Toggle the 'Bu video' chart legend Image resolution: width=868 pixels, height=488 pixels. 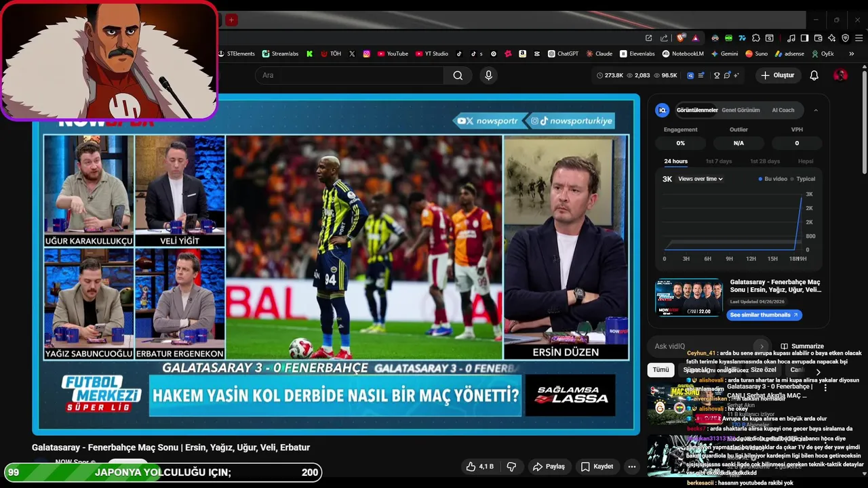(x=773, y=179)
